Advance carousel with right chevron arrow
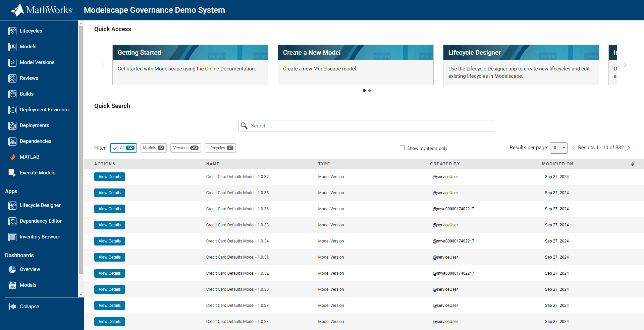 click(625, 65)
